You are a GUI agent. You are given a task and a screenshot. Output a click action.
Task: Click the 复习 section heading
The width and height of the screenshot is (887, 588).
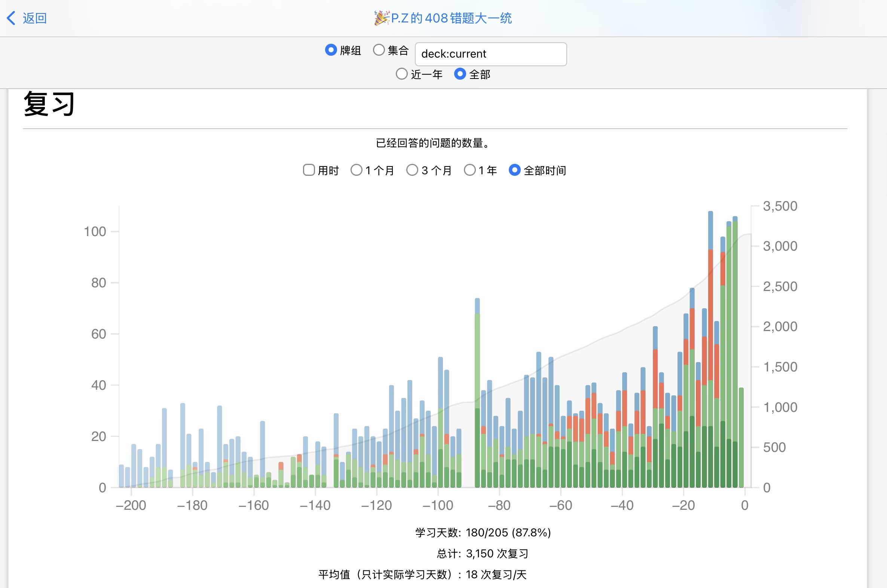click(49, 104)
